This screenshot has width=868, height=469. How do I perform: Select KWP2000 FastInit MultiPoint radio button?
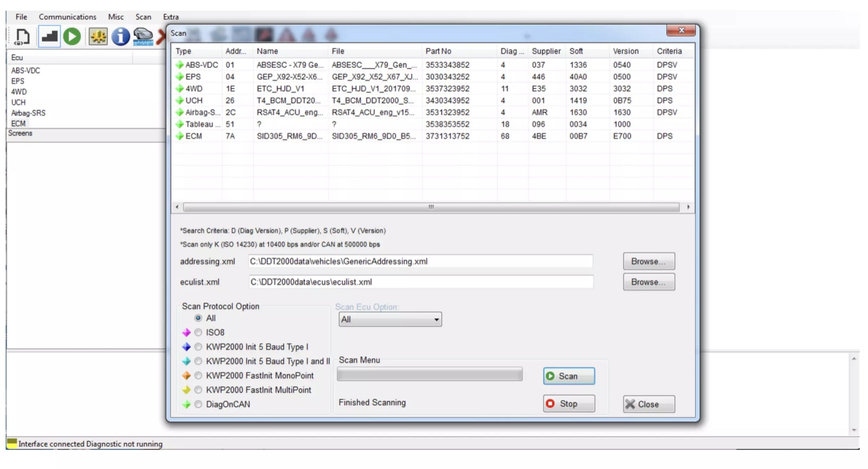(x=198, y=390)
